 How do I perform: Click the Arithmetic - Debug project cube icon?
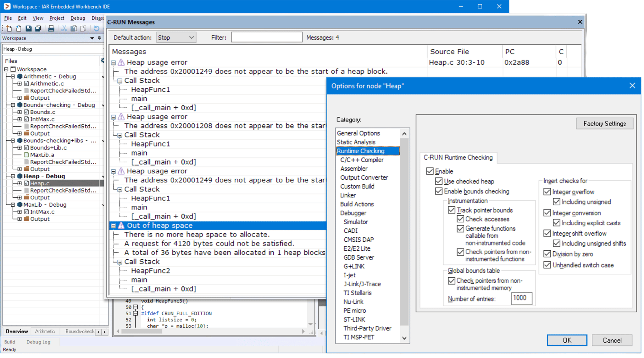pyautogui.click(x=20, y=76)
